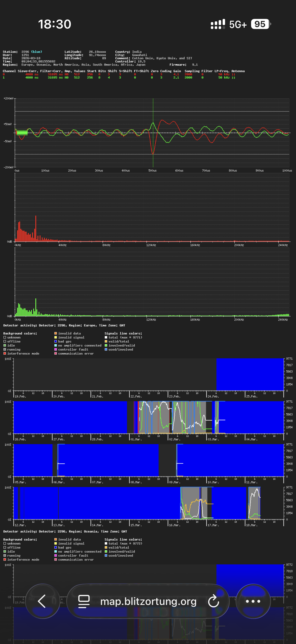
Task: Tap the map.blitzortung.org address field
Action: [x=148, y=601]
